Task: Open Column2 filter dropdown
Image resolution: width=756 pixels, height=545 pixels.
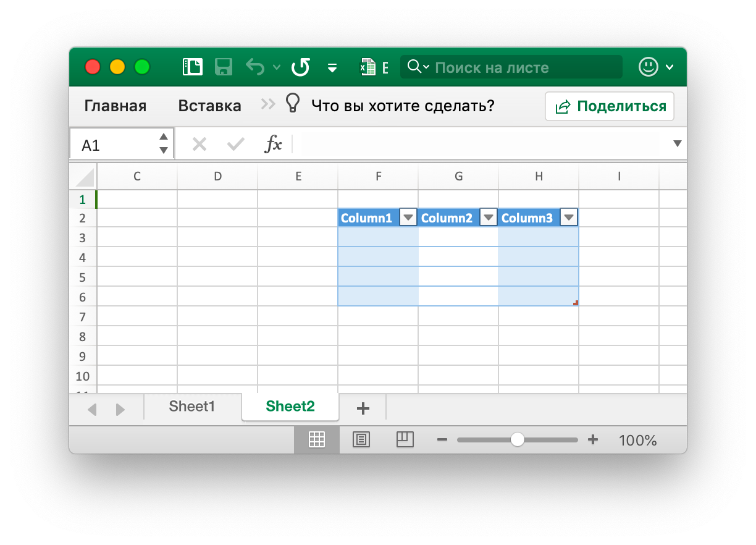Action: point(489,218)
